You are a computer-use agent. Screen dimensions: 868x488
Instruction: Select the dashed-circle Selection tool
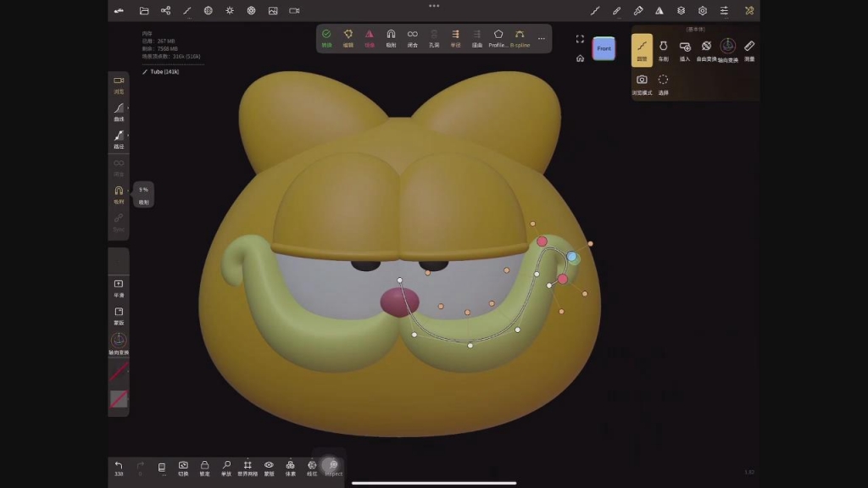(663, 84)
